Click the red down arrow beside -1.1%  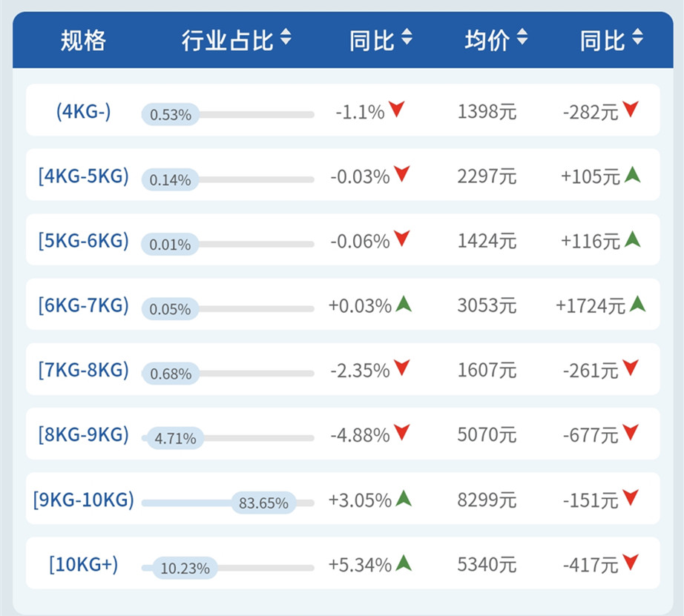(398, 110)
